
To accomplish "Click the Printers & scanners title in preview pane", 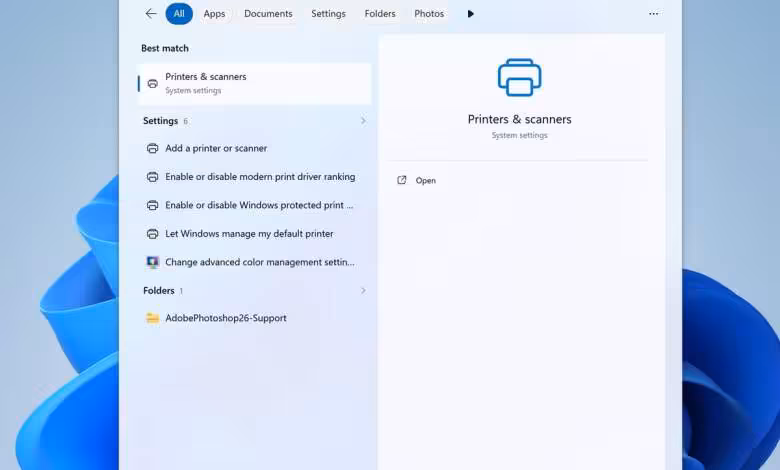I will coord(519,119).
